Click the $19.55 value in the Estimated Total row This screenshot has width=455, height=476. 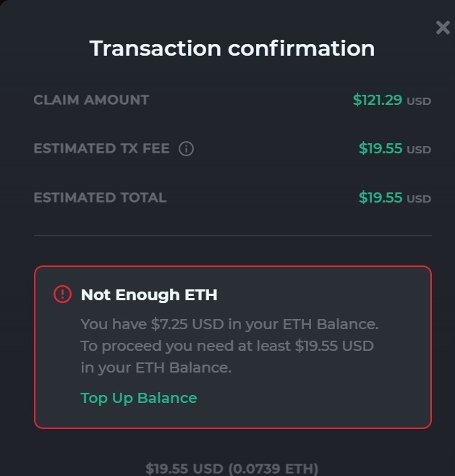point(380,197)
